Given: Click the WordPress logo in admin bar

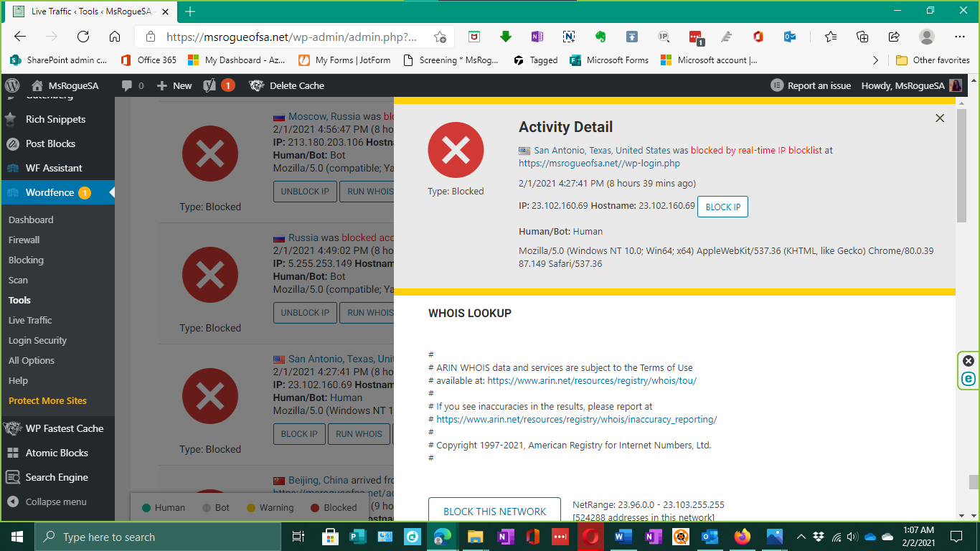Looking at the screenshot, I should click(12, 85).
